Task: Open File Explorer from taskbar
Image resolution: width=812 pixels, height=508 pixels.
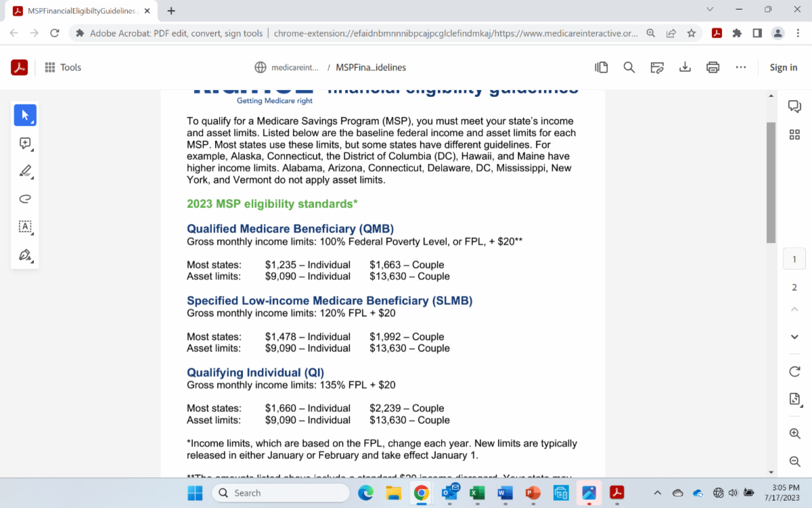Action: (x=394, y=492)
